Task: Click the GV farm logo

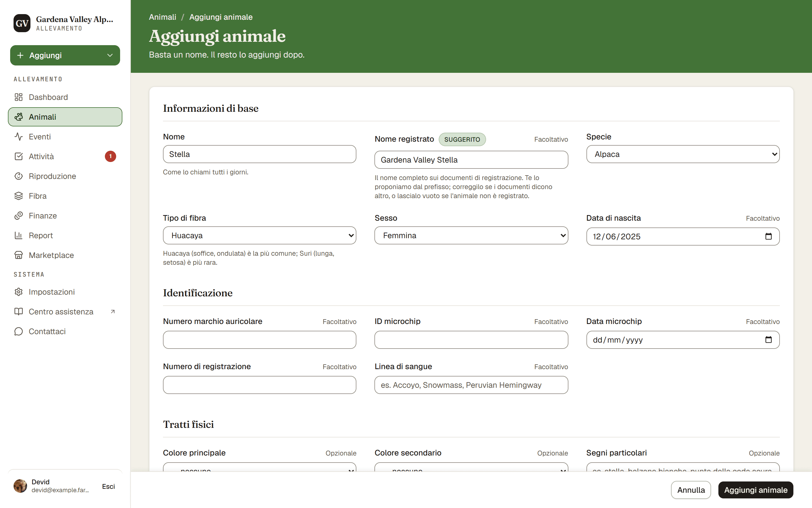Action: 22,23
